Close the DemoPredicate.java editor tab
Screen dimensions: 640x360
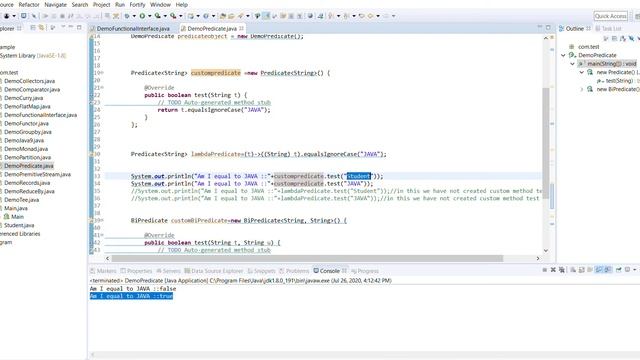click(241, 28)
